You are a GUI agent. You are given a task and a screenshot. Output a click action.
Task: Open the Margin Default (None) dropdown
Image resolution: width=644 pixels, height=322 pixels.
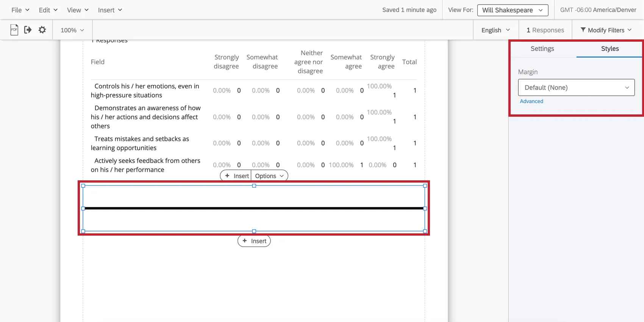[x=576, y=88]
